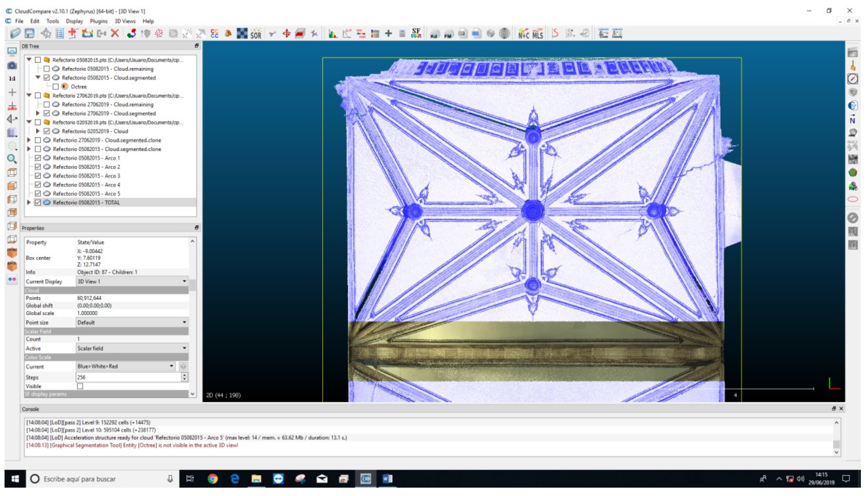Open the 3D Views menu
This screenshot has width=868, height=496.
(125, 21)
